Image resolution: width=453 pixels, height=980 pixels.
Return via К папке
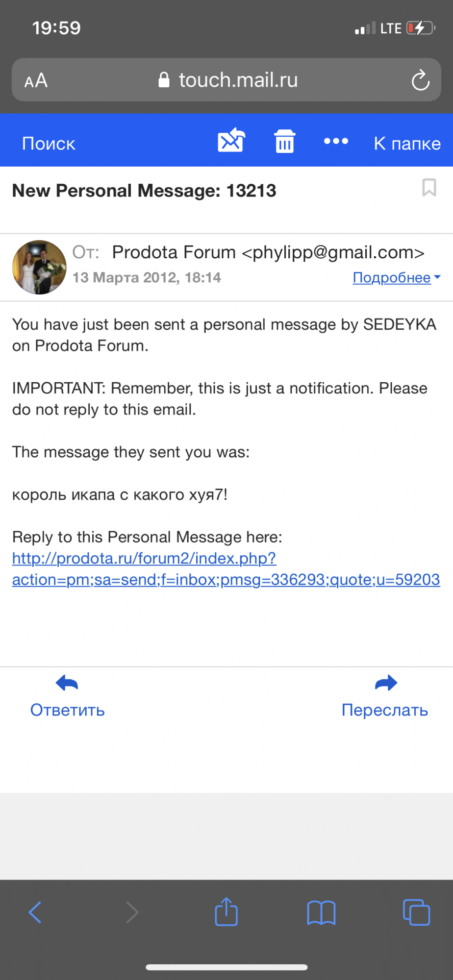point(407,144)
